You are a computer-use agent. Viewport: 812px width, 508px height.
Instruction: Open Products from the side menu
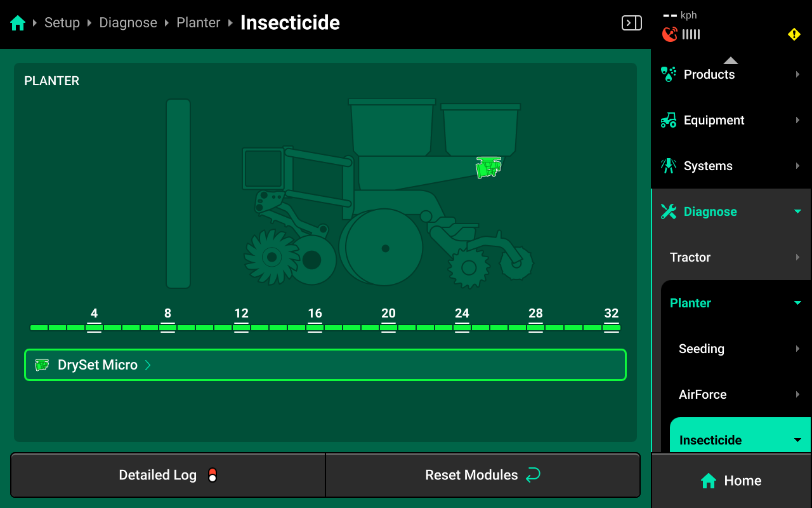coord(731,74)
